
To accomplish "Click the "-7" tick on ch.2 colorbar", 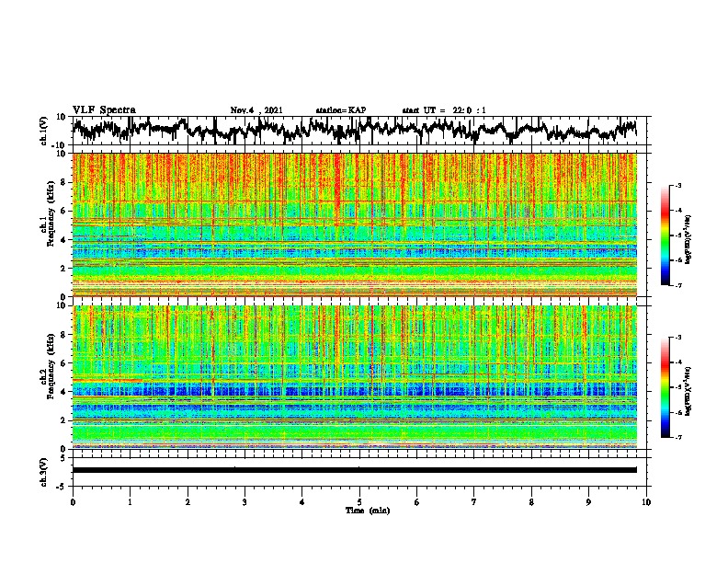I will coord(678,438).
